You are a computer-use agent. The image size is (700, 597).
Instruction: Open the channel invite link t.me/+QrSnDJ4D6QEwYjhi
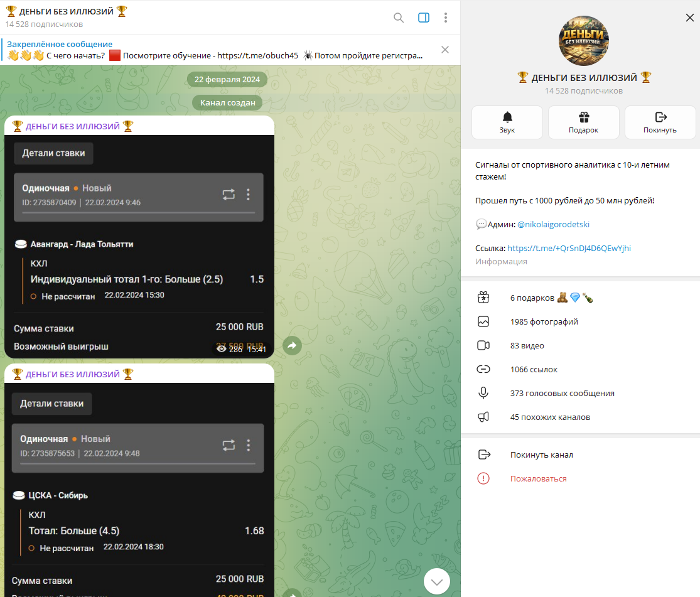click(x=569, y=248)
